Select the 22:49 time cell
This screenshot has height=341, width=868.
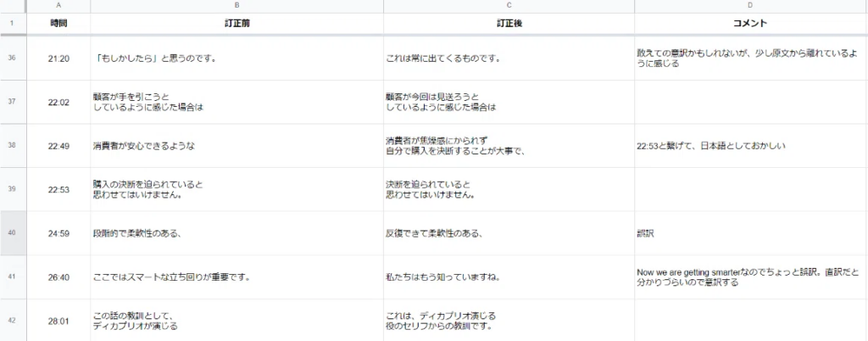pos(58,146)
